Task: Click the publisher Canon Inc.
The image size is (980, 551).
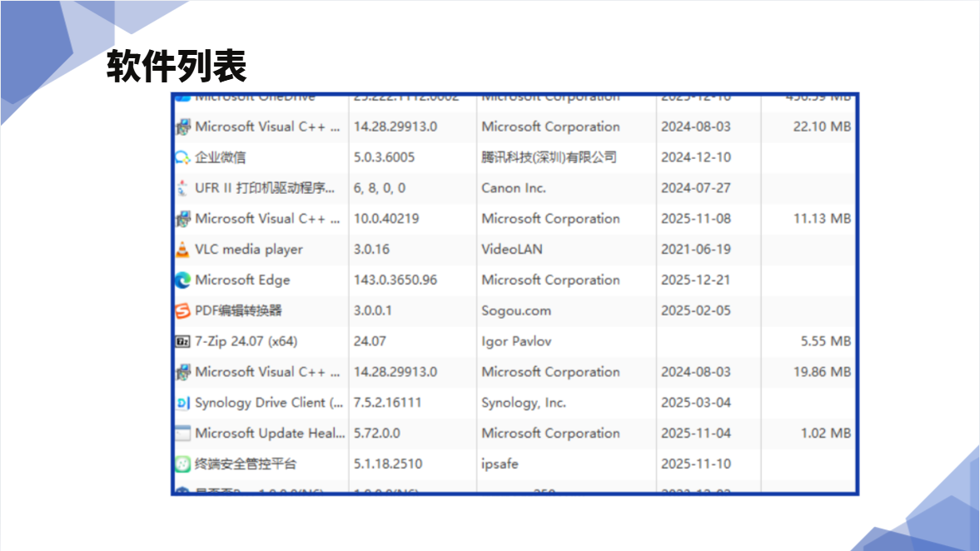Action: point(514,188)
